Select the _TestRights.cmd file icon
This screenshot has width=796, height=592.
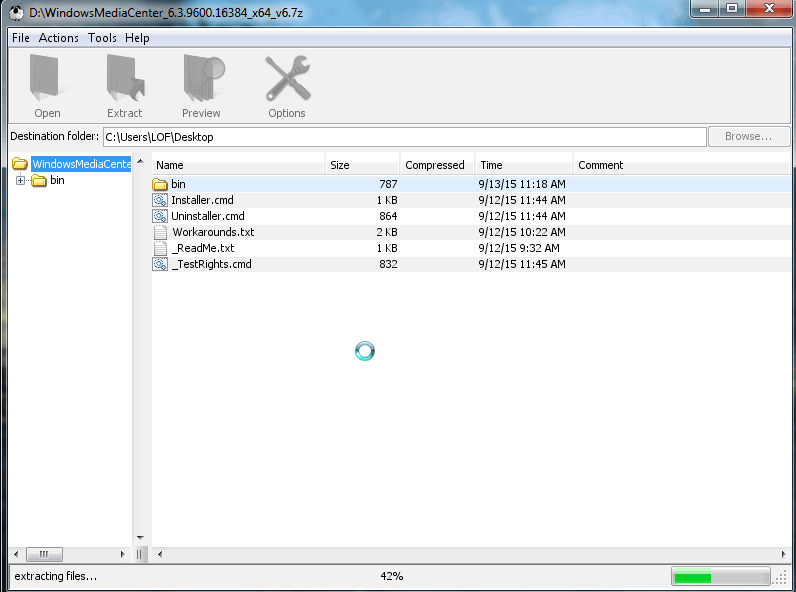(160, 264)
